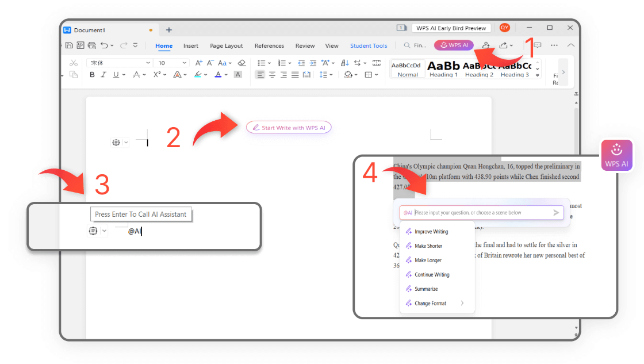
Task: Click the QY user avatar
Action: (504, 28)
